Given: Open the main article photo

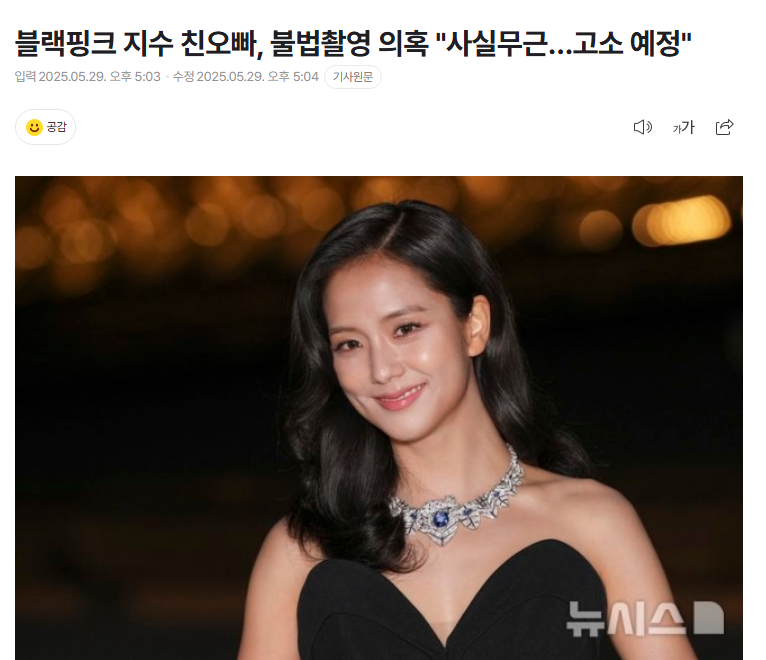Looking at the screenshot, I should 379,418.
